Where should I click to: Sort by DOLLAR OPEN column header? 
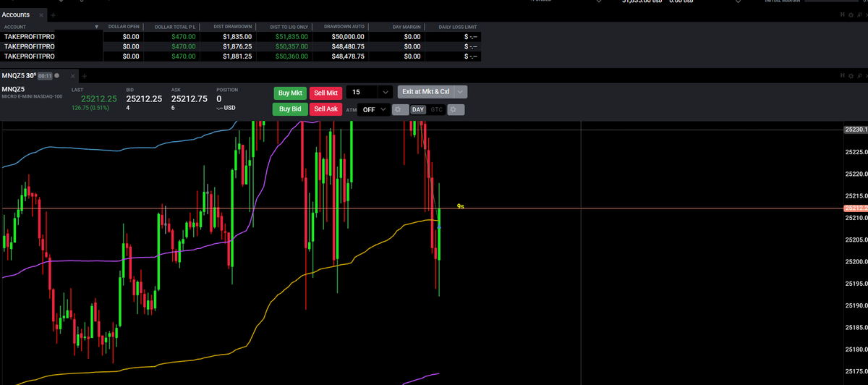(123, 27)
